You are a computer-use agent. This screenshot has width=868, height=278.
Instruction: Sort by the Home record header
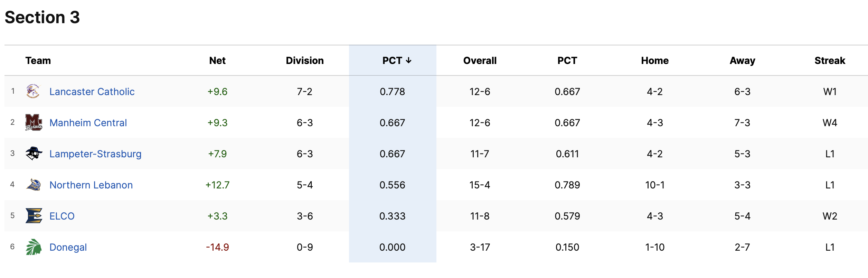pos(655,61)
